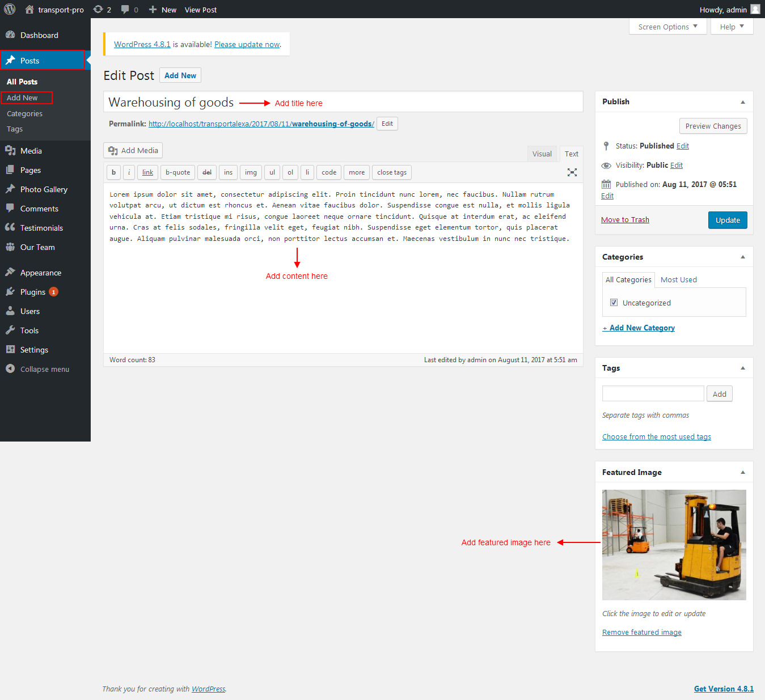Click the Dashboard gauge icon
765x700 pixels.
click(x=10, y=35)
